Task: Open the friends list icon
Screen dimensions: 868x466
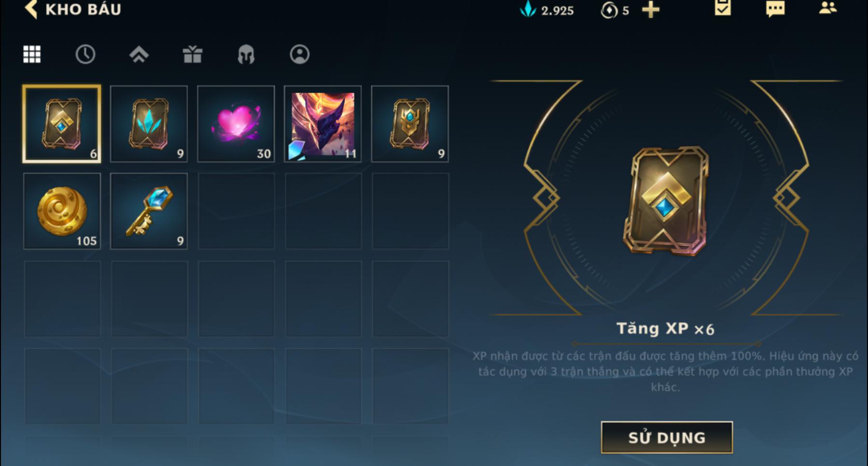Action: pyautogui.click(x=828, y=8)
